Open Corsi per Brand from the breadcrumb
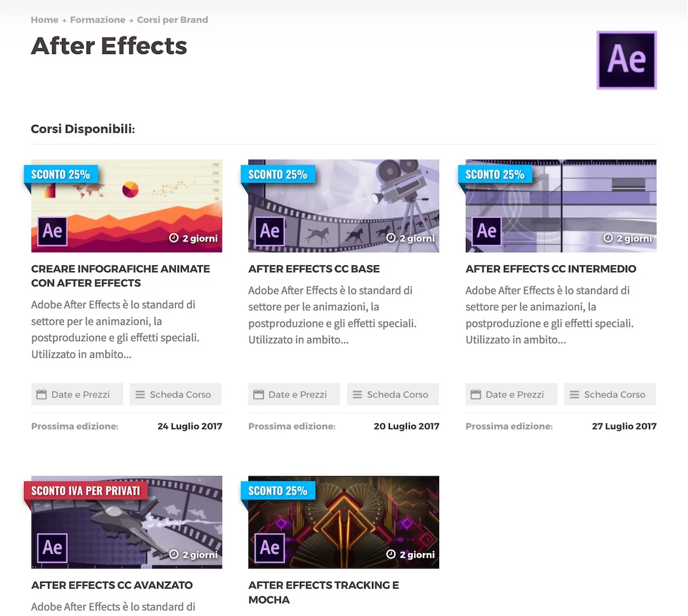688x616 pixels. (x=172, y=20)
